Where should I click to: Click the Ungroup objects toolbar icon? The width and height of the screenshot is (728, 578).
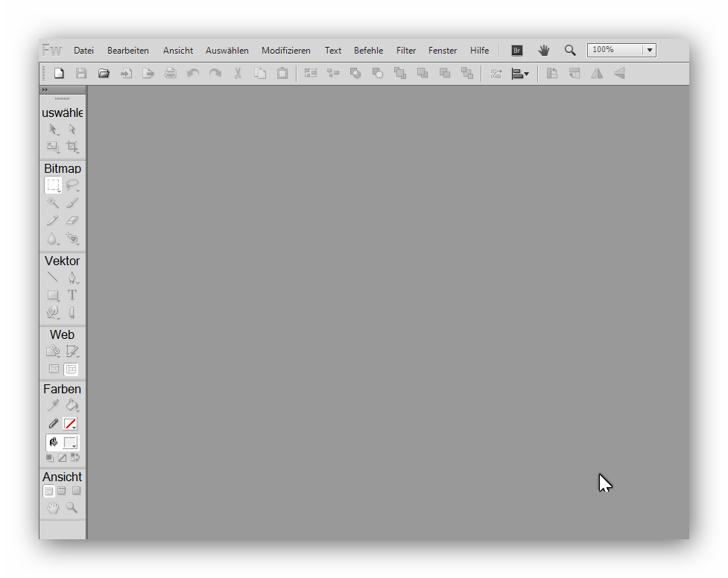333,73
